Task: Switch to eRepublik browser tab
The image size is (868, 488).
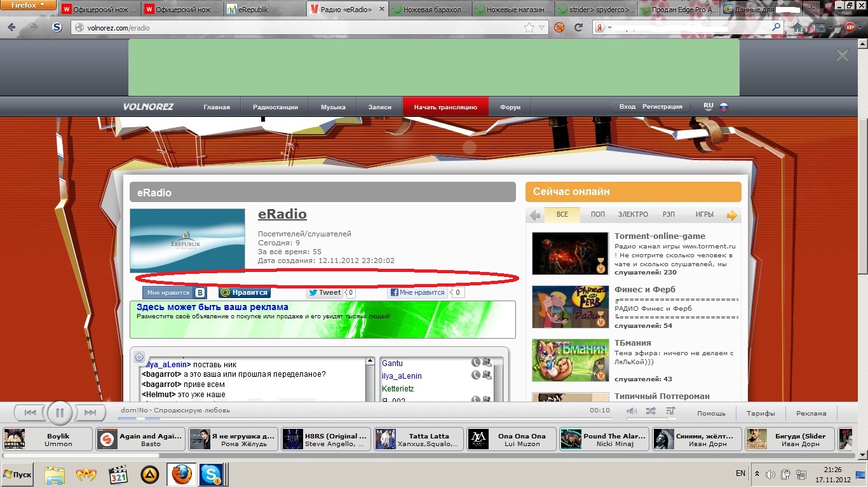Action: coord(264,10)
